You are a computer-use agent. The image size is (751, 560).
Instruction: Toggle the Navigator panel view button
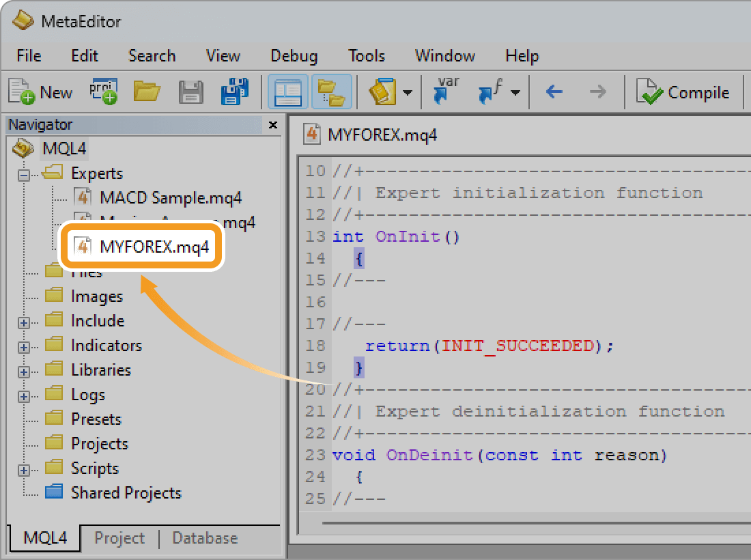[x=287, y=92]
